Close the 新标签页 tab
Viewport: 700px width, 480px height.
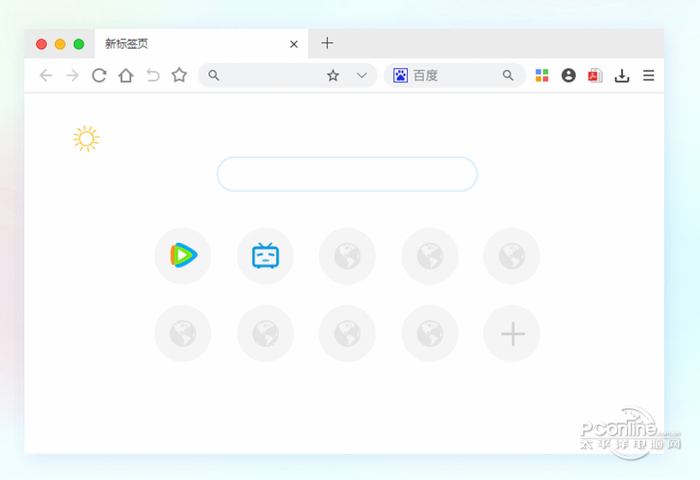coord(294,44)
